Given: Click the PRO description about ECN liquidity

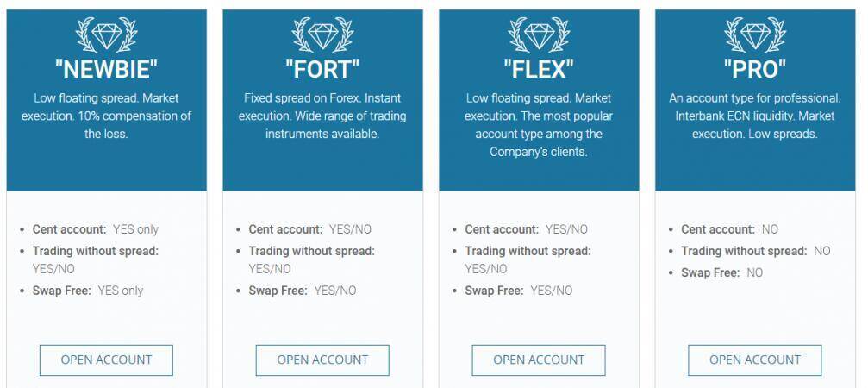Looking at the screenshot, I should point(755,116).
